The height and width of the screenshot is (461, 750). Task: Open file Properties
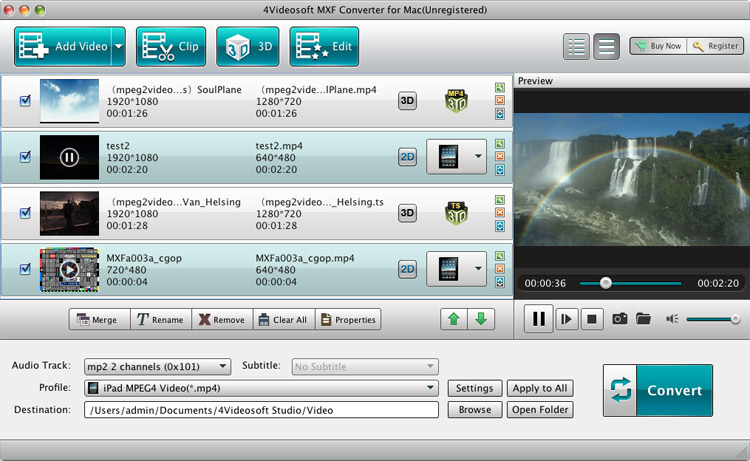348,319
